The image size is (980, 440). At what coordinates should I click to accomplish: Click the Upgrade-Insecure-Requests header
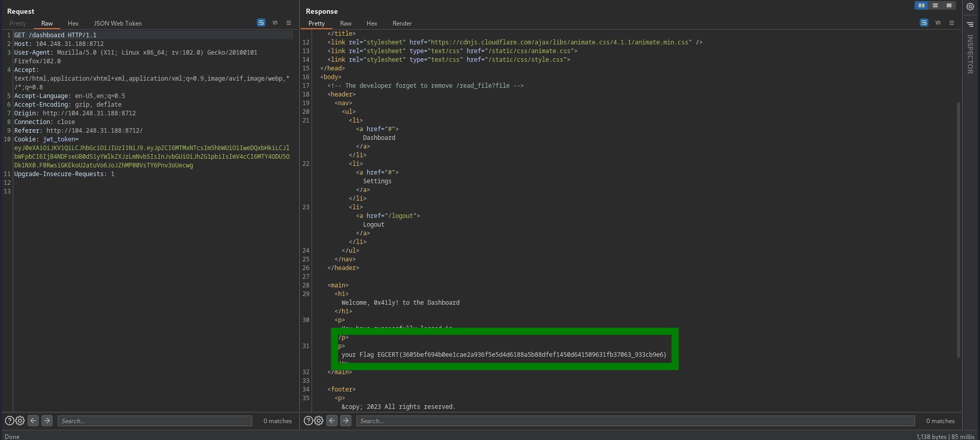[64, 174]
